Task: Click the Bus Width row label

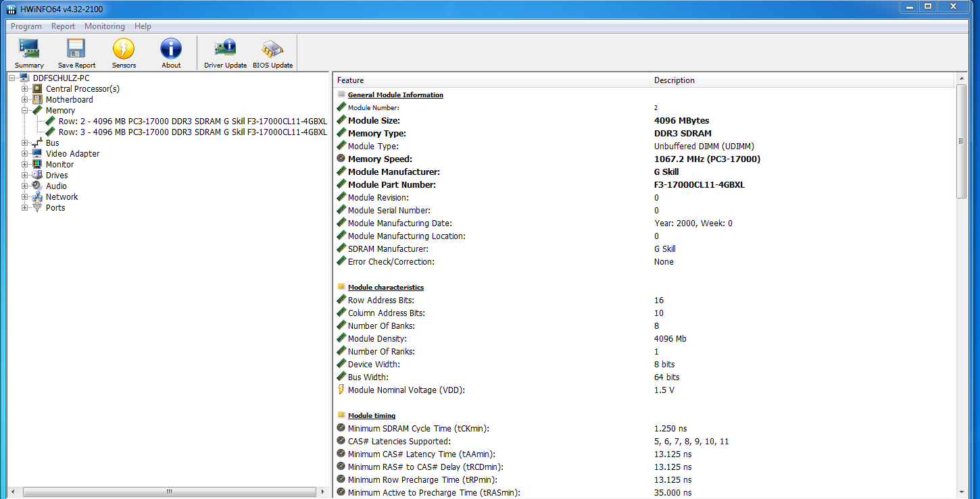Action: coord(368,377)
